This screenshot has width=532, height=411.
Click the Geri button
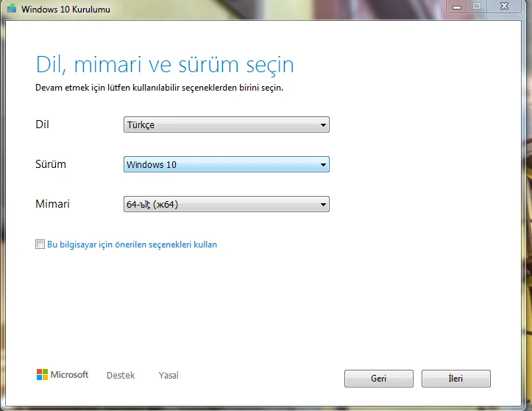point(379,379)
